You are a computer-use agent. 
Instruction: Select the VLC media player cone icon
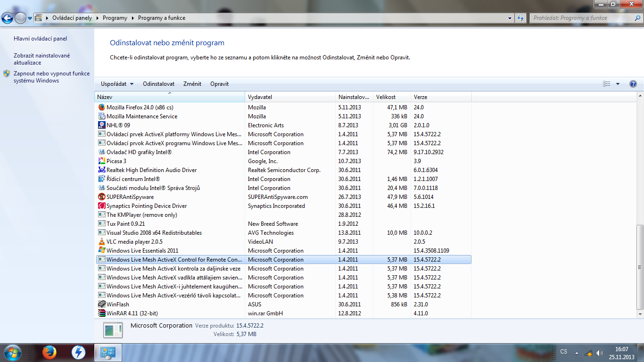tap(101, 242)
